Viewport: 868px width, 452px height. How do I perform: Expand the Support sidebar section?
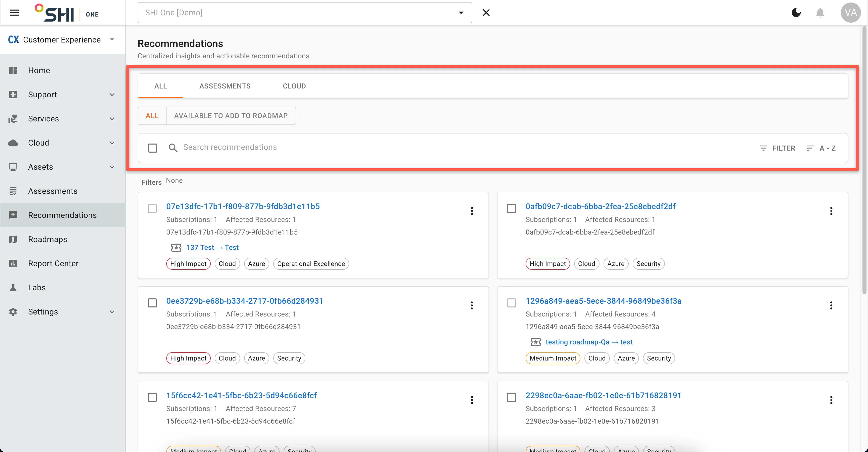point(112,95)
